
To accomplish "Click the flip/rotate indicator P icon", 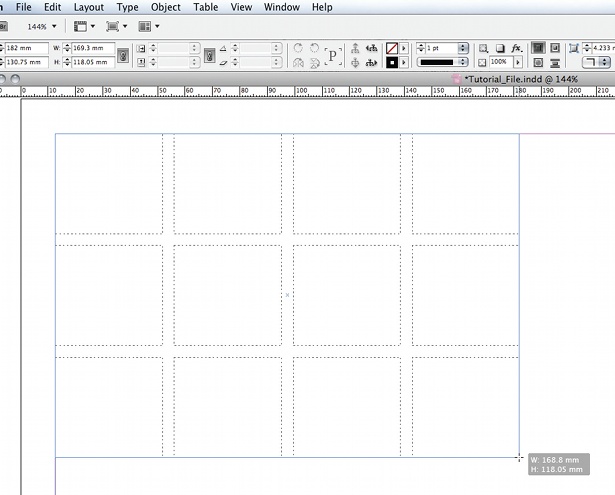I will point(333,56).
